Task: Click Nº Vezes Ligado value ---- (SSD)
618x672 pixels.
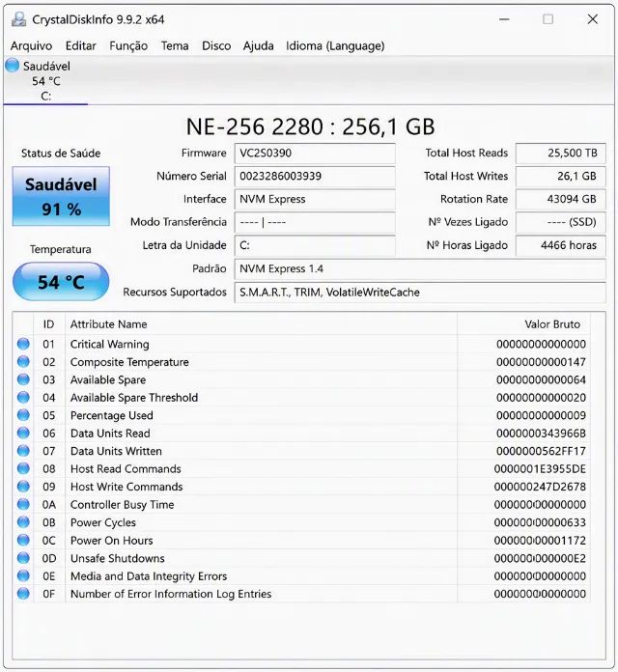Action: click(x=561, y=222)
